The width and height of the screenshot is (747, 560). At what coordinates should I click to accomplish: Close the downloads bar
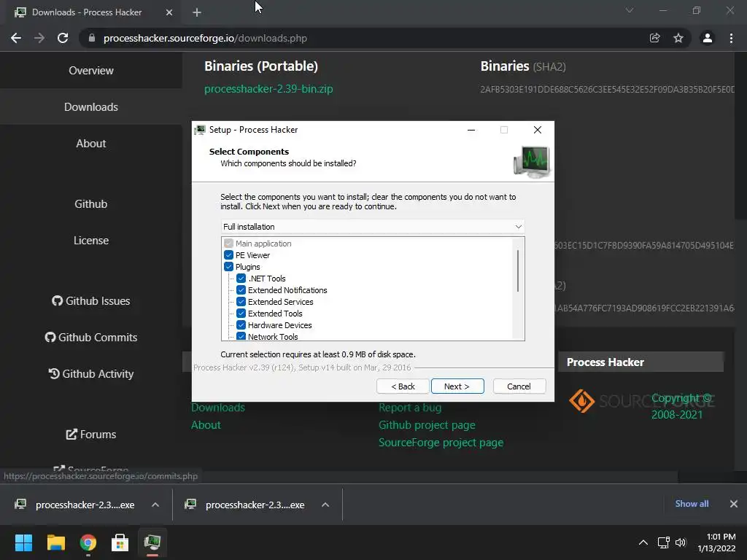pos(734,504)
